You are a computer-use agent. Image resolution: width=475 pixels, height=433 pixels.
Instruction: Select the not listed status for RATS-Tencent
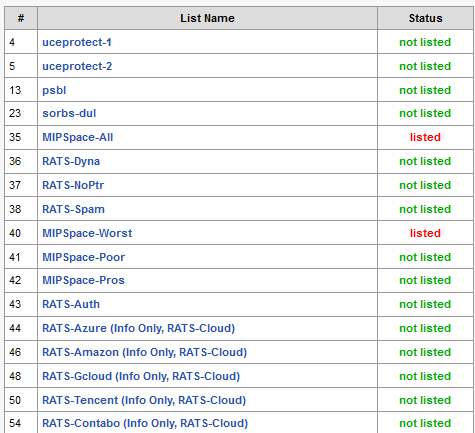425,400
